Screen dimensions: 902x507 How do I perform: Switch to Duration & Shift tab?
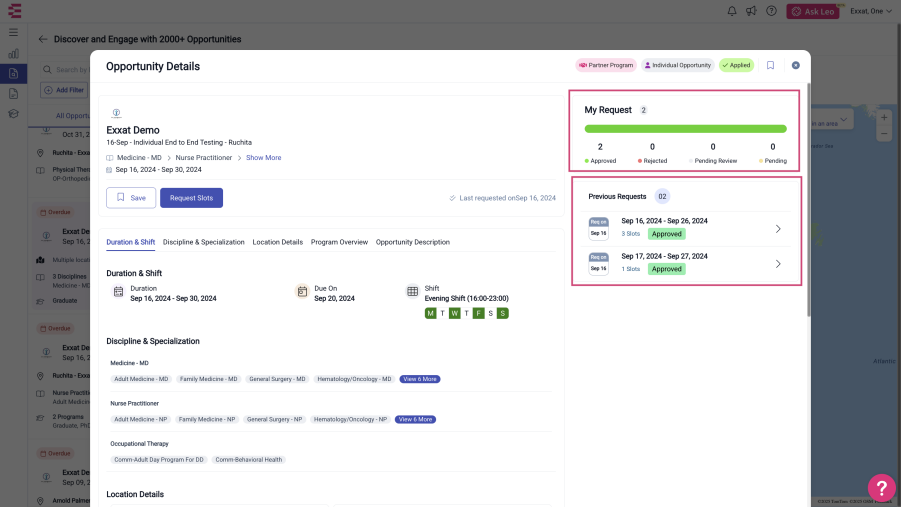tap(131, 242)
